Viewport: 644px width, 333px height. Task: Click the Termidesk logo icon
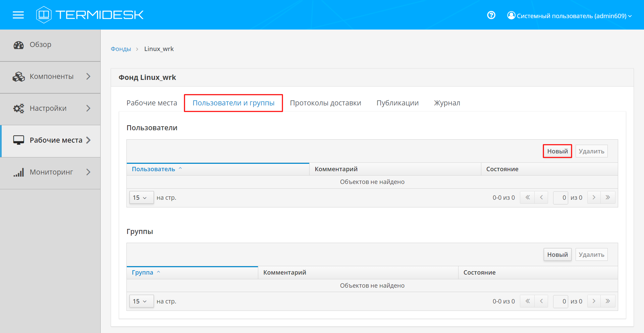pyautogui.click(x=44, y=15)
